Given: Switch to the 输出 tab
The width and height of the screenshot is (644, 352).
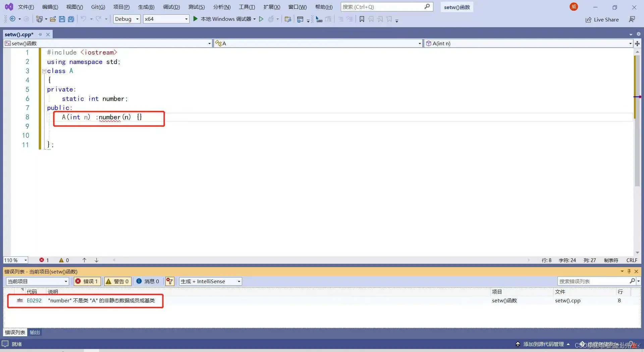Looking at the screenshot, I should [35, 332].
